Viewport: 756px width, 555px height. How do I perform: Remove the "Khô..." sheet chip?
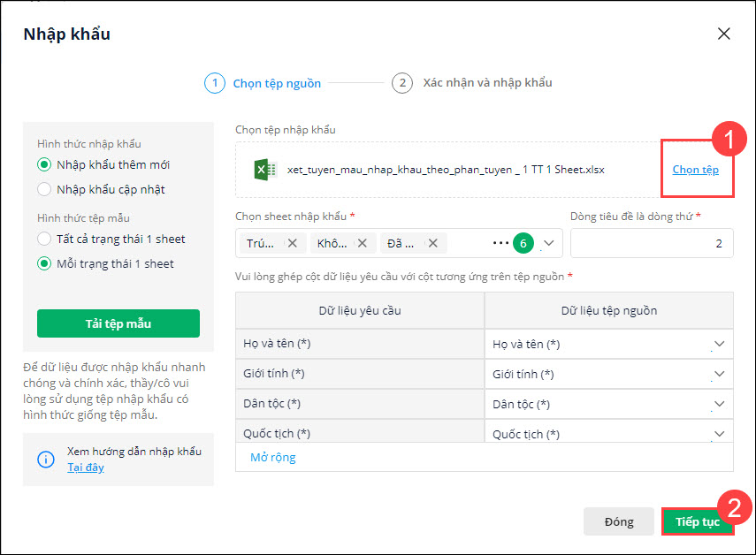[x=362, y=243]
